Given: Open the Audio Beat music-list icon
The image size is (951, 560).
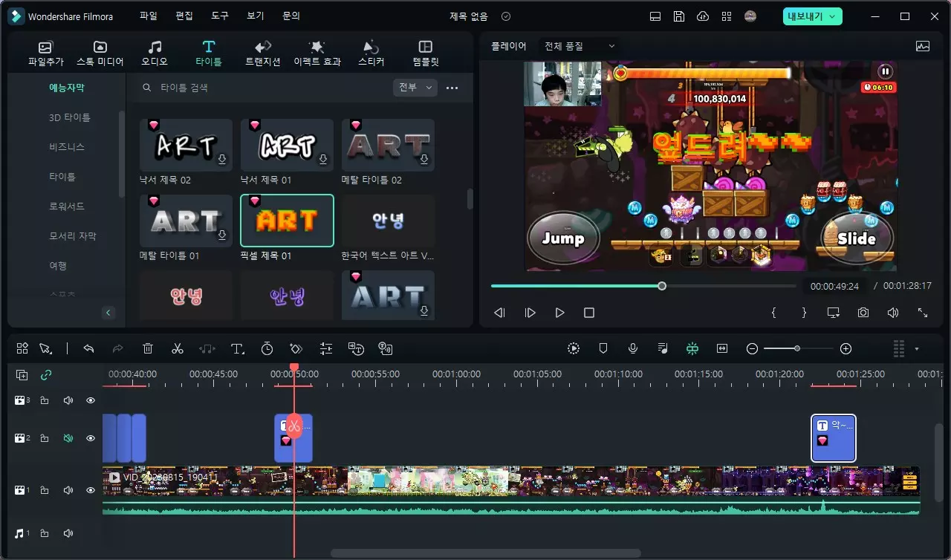Looking at the screenshot, I should click(x=663, y=348).
